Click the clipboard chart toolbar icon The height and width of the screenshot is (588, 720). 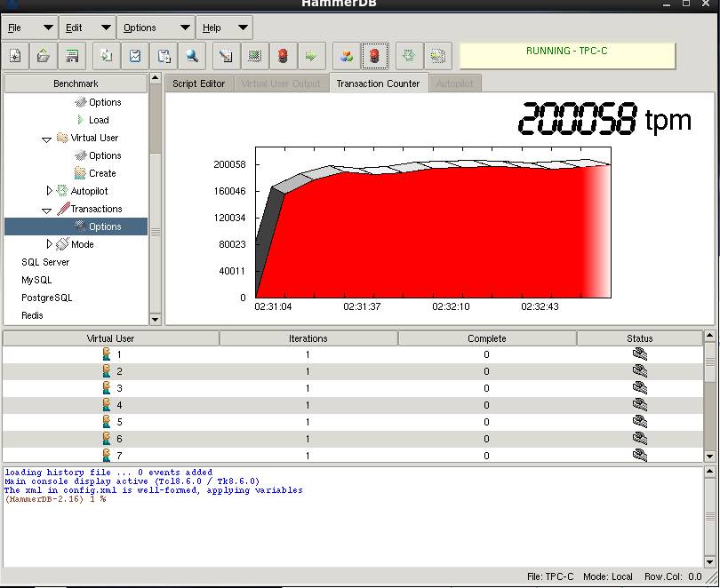click(135, 56)
